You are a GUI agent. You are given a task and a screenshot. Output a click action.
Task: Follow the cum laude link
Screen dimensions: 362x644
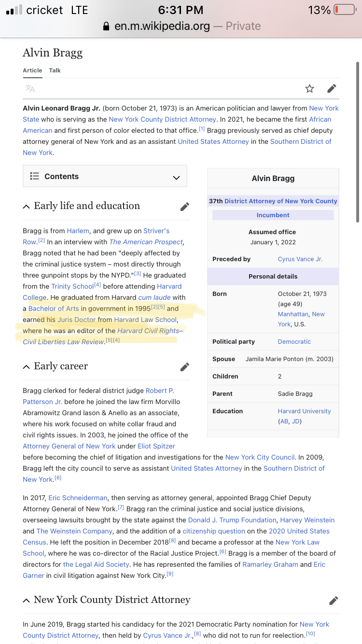point(154,297)
